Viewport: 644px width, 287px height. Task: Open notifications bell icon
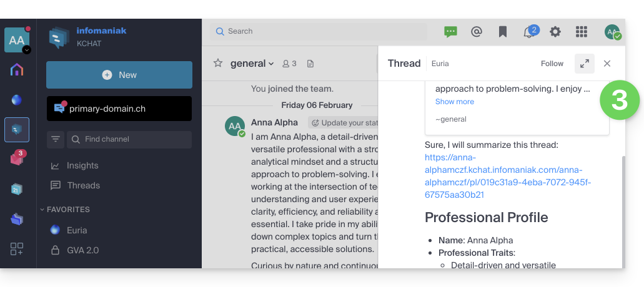click(x=528, y=32)
